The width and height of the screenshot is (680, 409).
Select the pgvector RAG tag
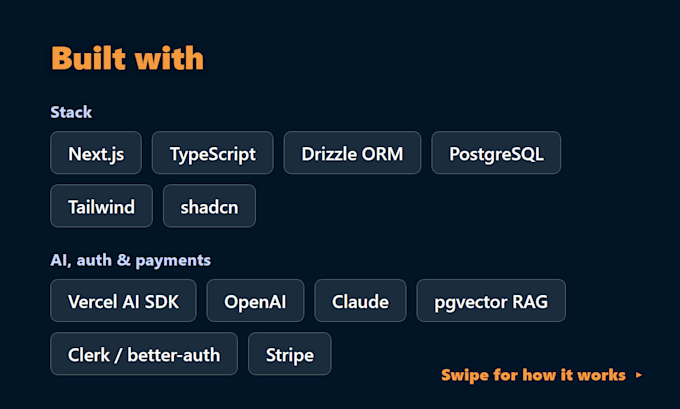click(491, 301)
